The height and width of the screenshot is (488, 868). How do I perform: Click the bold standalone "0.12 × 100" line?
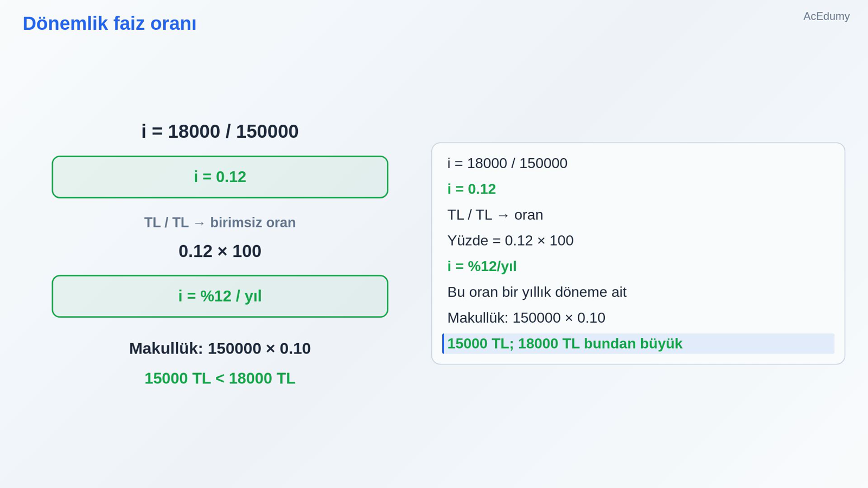tap(220, 252)
